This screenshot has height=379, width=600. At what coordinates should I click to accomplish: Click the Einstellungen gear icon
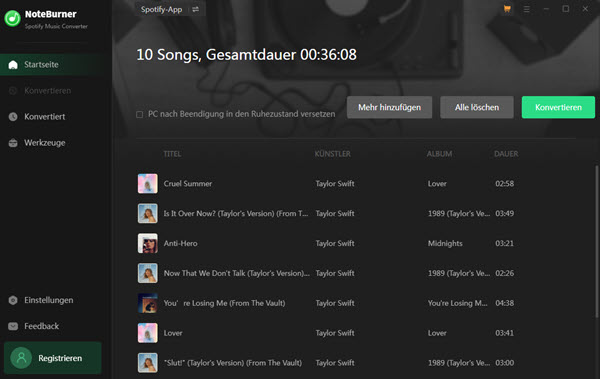[x=13, y=300]
